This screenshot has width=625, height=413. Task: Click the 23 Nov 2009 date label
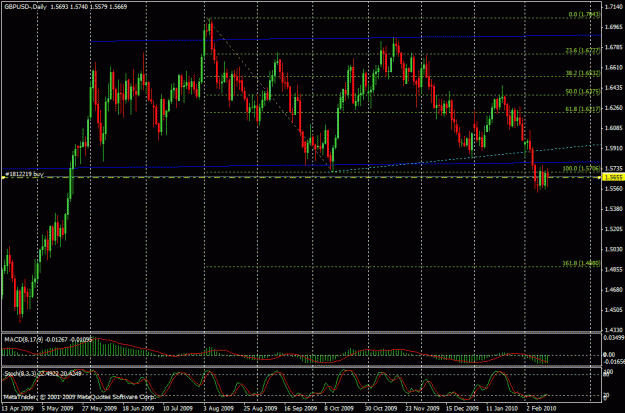tap(422, 409)
